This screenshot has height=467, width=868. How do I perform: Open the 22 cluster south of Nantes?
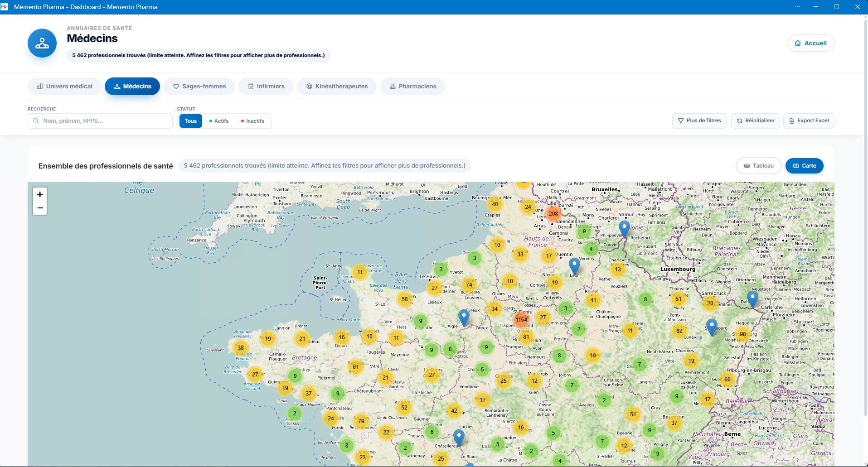coord(386,432)
